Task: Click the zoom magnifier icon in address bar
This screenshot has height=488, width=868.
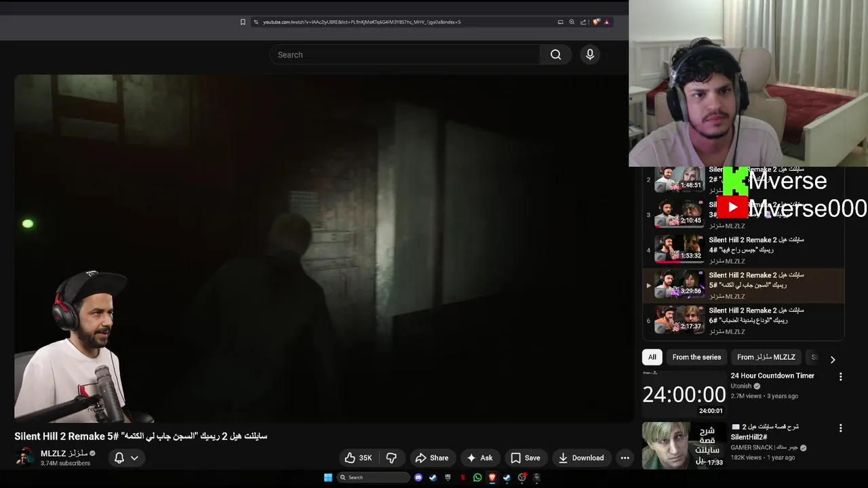Action: point(572,22)
